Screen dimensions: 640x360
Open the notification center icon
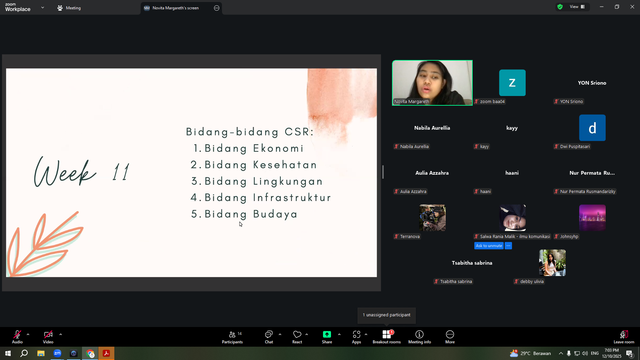point(630,353)
